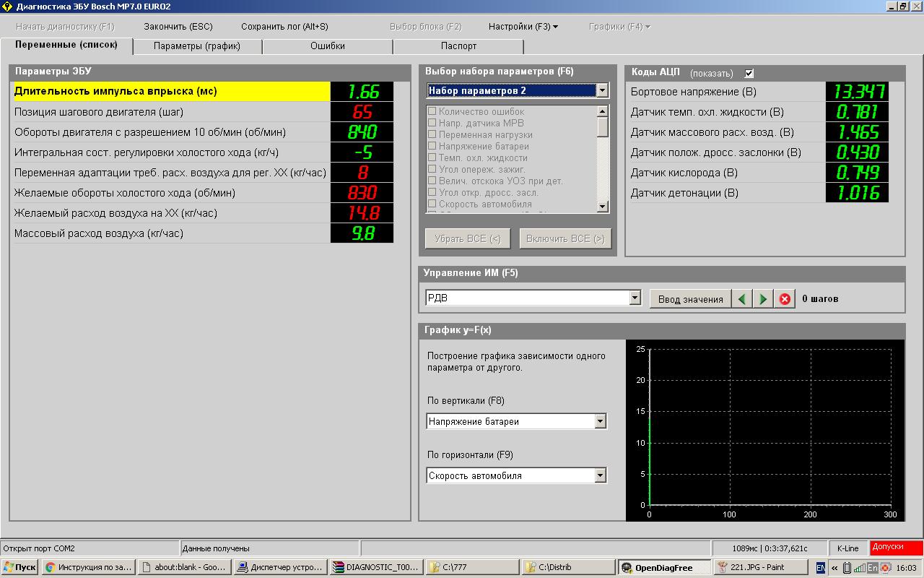Toggle the Коды АЦП показать checkbox
The width and height of the screenshot is (924, 578).
click(749, 73)
